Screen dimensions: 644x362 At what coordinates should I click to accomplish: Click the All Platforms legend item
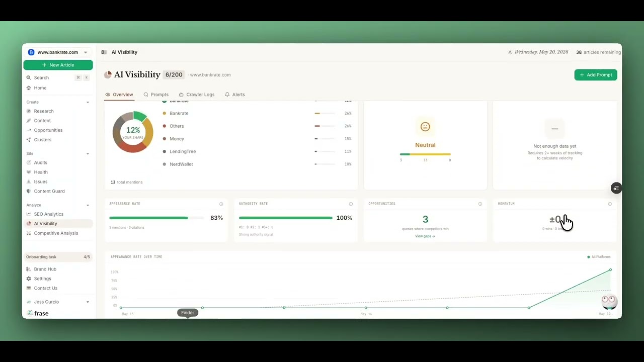pos(599,257)
